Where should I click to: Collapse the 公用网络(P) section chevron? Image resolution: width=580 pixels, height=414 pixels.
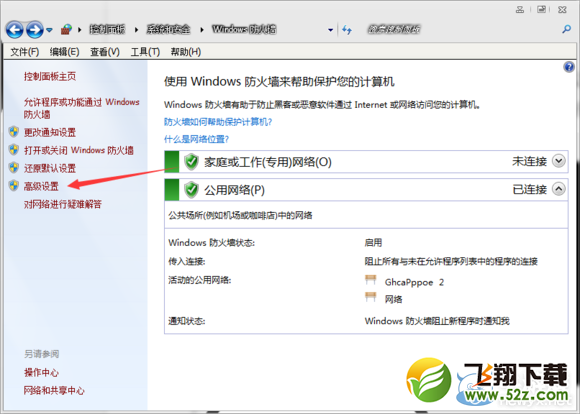coord(559,189)
